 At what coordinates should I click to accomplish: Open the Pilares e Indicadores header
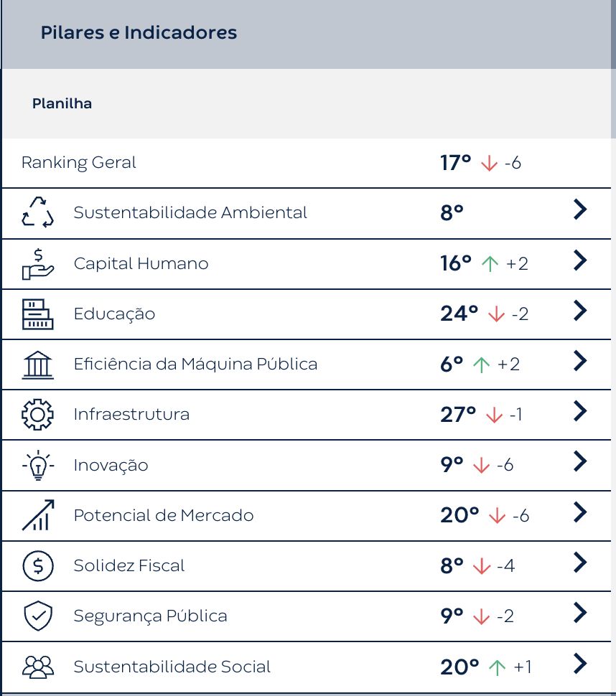pyautogui.click(x=139, y=33)
